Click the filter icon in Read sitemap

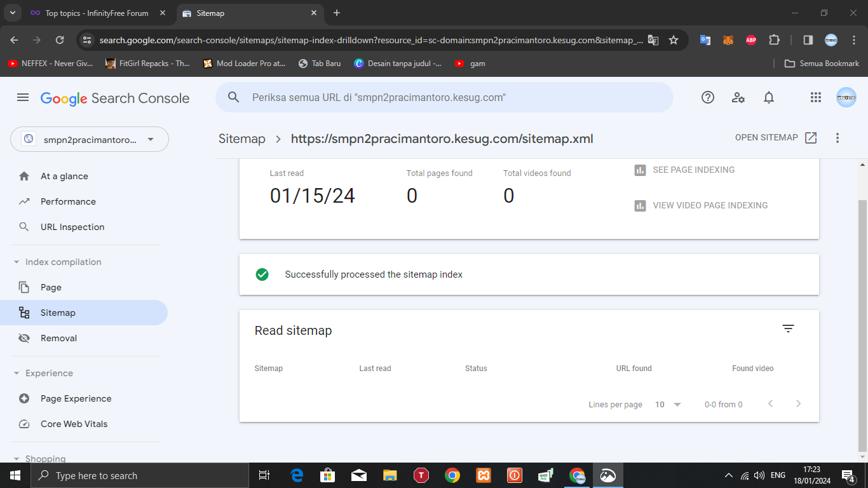[x=788, y=329]
